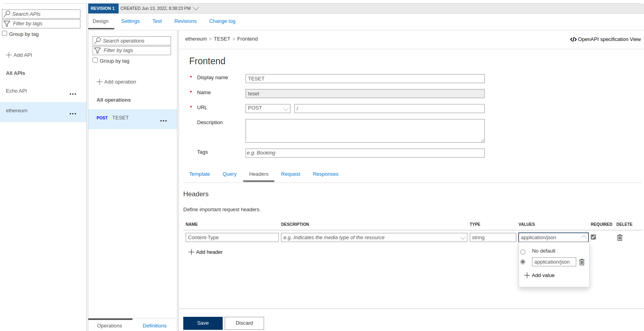Screen dimensions: 644x331
Task: Open the Test tab
Action: click(157, 21)
